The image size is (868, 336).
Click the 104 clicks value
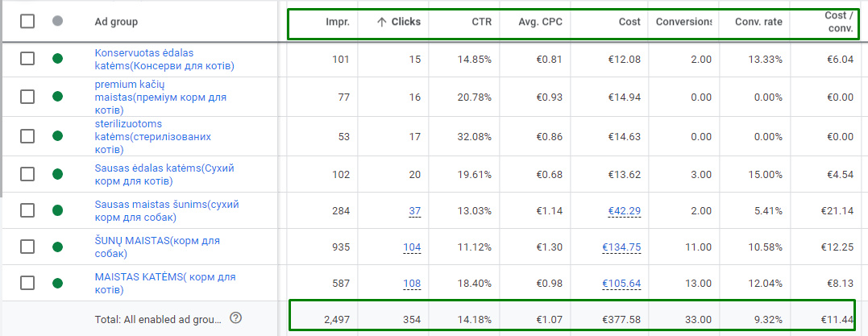click(411, 247)
